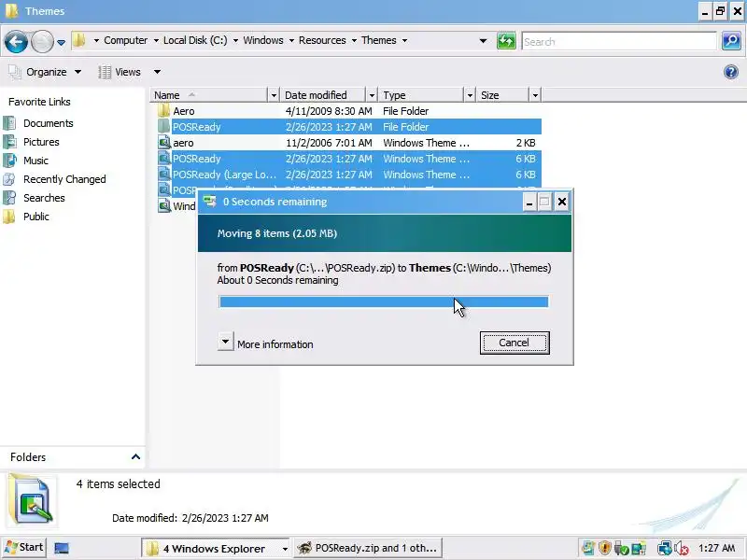This screenshot has width=747, height=560.
Task: Focus the Search input box
Action: pos(619,41)
